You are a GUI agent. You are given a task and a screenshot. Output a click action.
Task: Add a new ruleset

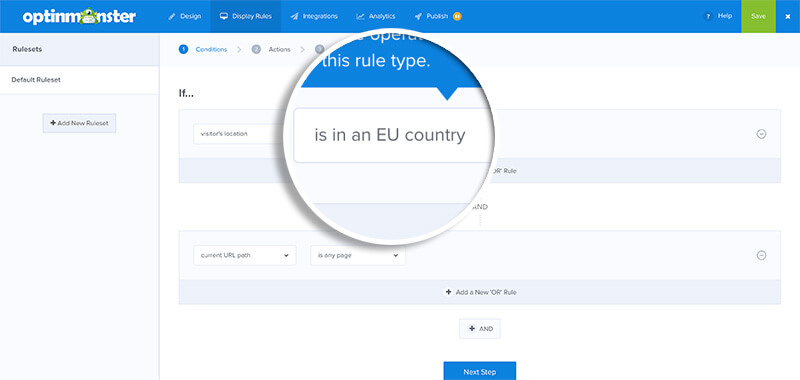pos(79,123)
